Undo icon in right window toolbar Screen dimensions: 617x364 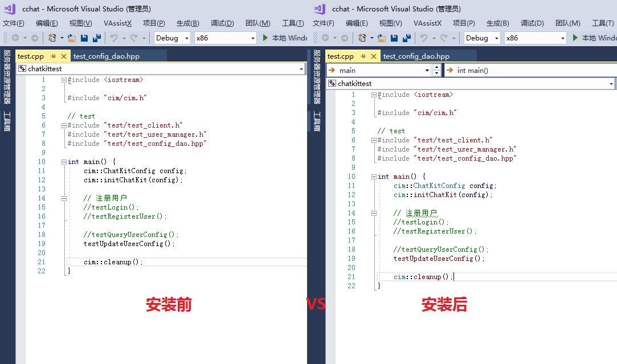coord(424,38)
